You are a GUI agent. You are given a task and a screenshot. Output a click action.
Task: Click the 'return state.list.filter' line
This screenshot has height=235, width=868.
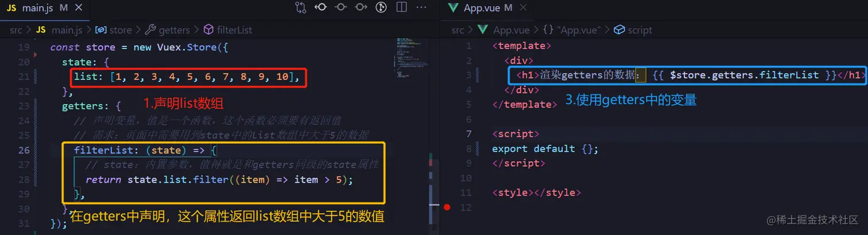click(x=219, y=179)
